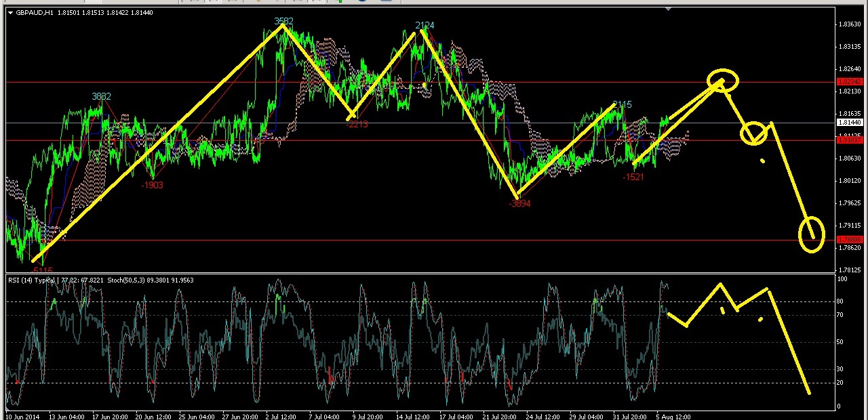Viewport: 868px width, 420px height.
Task: Select the -1521 swing low label
Action: (633, 177)
